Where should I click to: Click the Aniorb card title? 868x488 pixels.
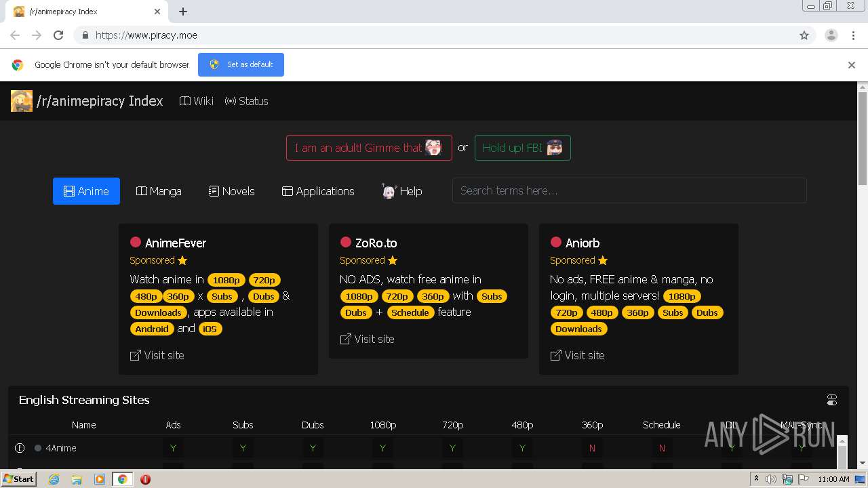click(x=583, y=243)
